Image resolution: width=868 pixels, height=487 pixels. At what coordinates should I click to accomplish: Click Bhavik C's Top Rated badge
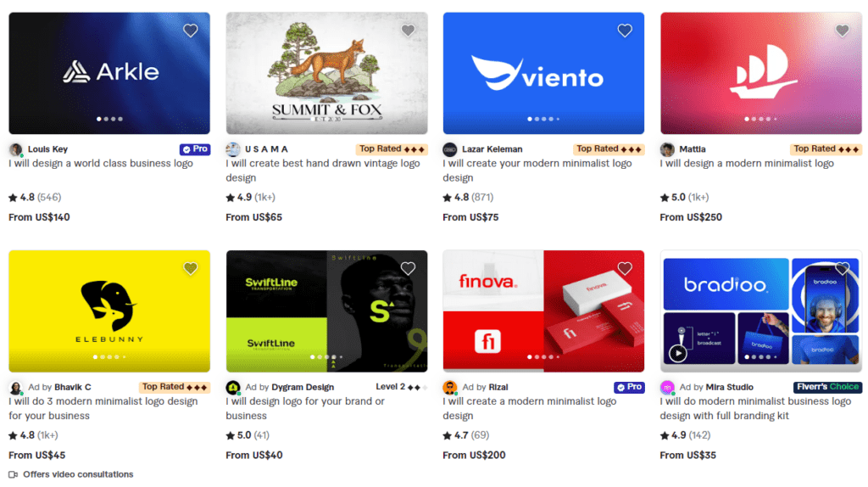[x=175, y=387]
